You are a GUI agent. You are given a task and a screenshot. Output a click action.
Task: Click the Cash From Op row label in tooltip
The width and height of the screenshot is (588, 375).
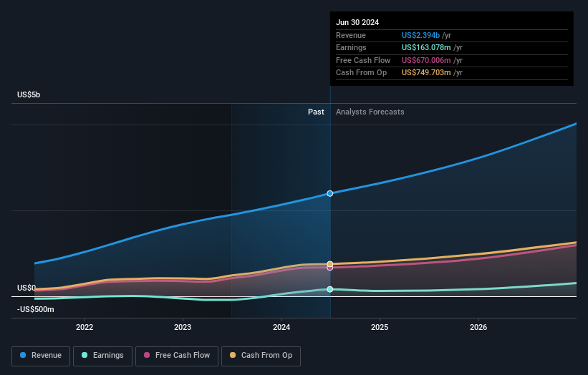[361, 73]
